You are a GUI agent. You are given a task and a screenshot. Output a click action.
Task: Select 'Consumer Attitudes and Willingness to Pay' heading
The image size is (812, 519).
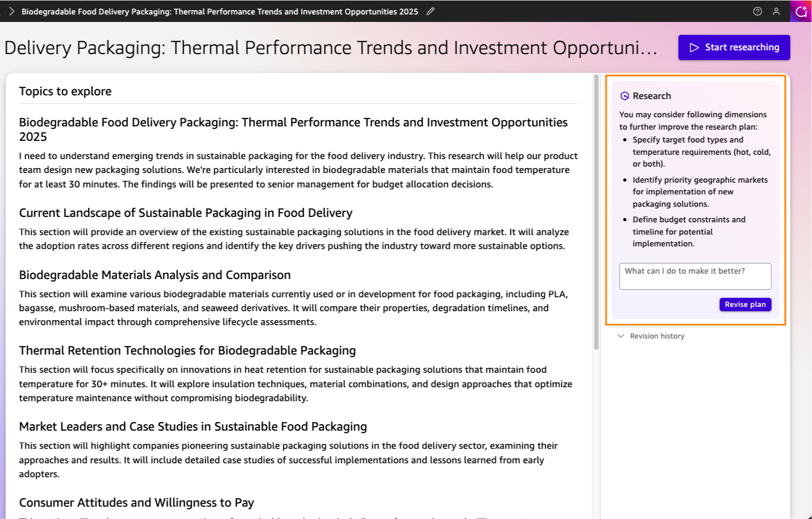tap(137, 503)
